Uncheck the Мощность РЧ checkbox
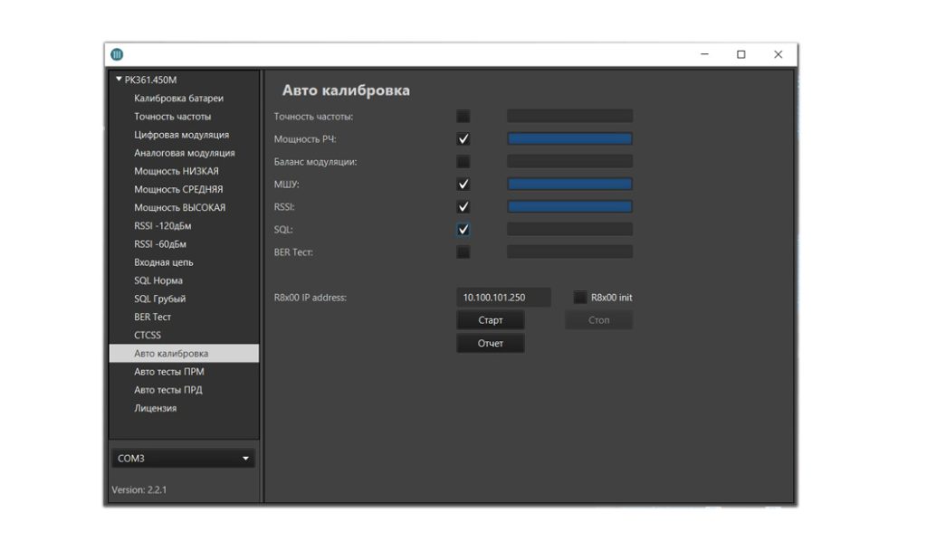This screenshot has width=927, height=560. click(463, 139)
